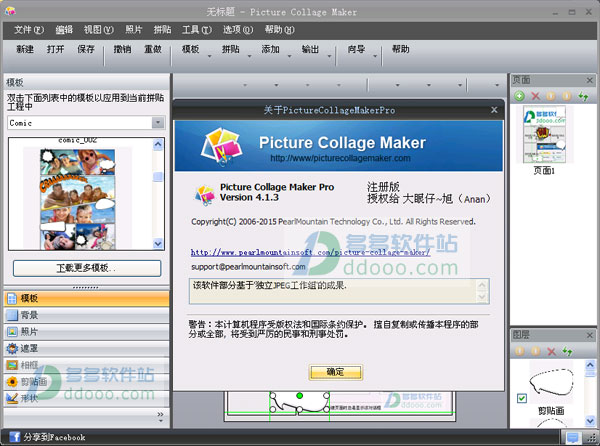Screen dimensions: 600x446
Task: Close the 图层 layers panel
Action: click(589, 335)
